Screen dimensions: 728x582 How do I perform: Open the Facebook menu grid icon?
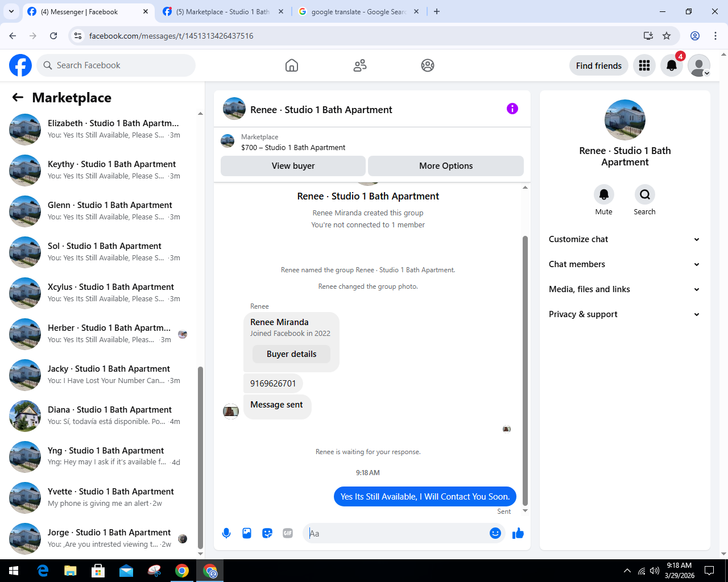pyautogui.click(x=644, y=65)
